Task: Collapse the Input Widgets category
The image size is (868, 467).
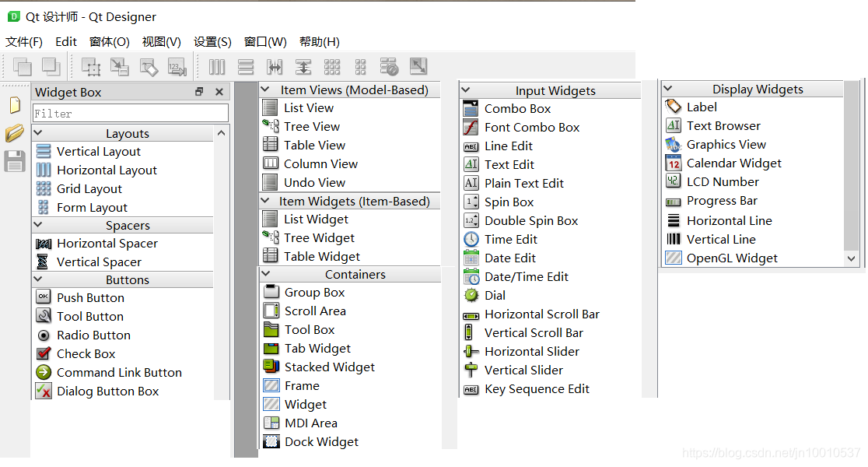Action: (466, 90)
